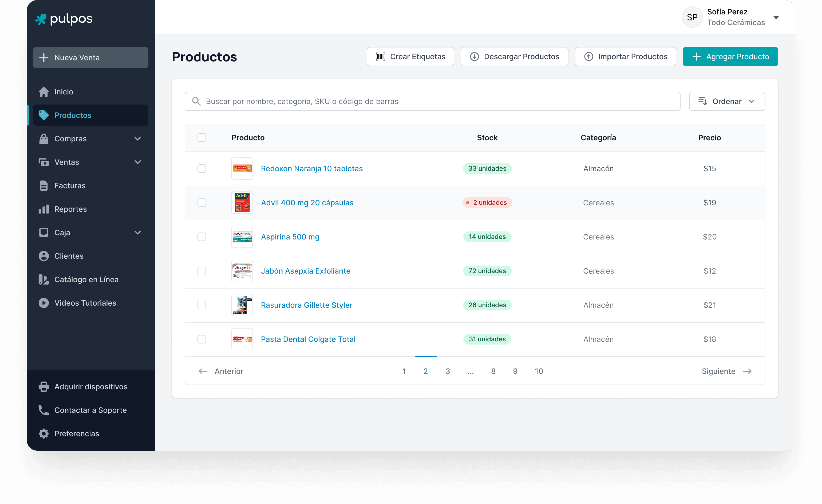Select the Videos Tutoriales play icon
822x504 pixels.
44,303
